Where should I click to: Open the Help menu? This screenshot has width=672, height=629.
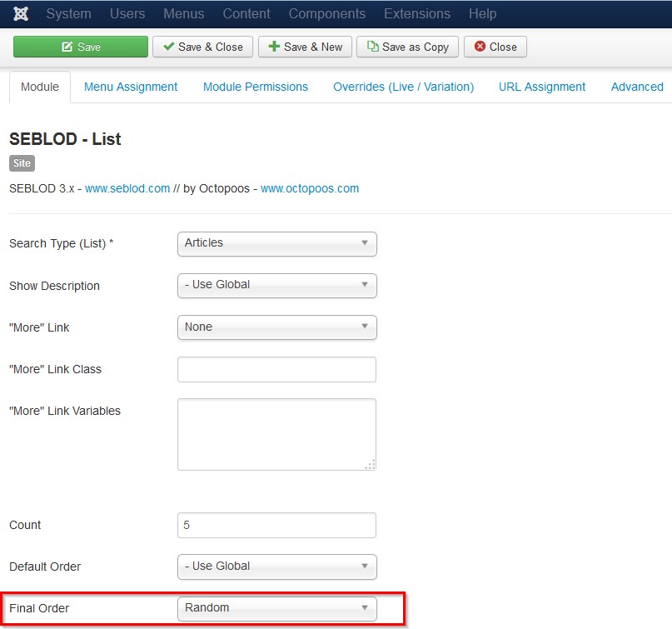483,13
